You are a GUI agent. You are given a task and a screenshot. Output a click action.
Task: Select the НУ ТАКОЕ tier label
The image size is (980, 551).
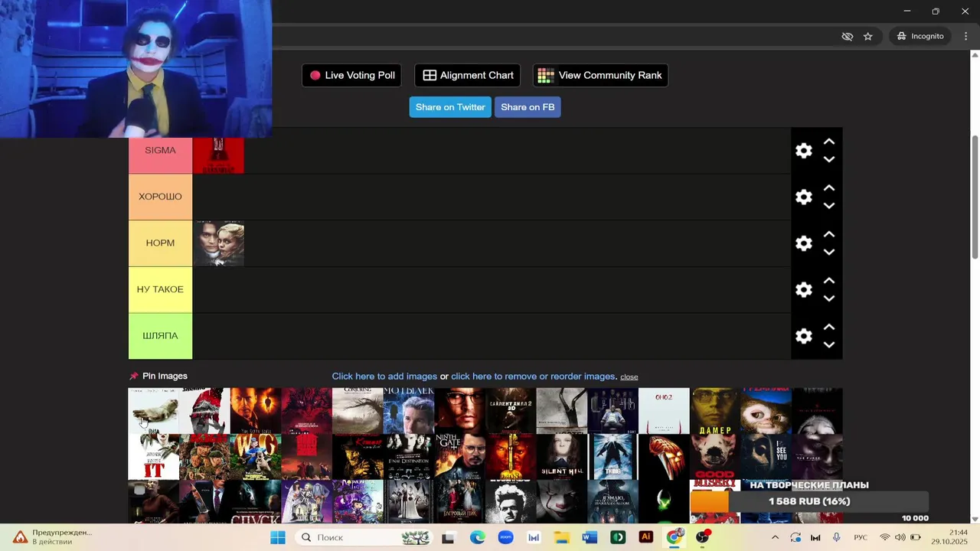tap(160, 289)
